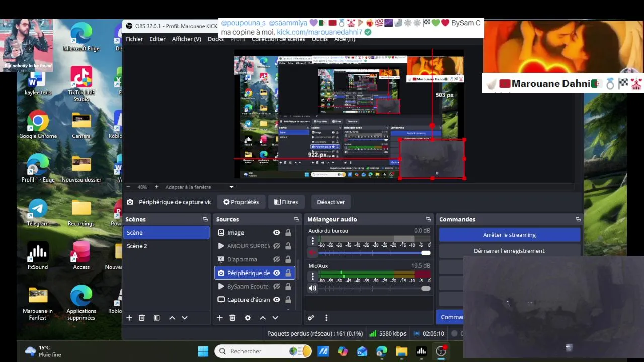Click the Désactiver button
The height and width of the screenshot is (362, 644).
[331, 202]
